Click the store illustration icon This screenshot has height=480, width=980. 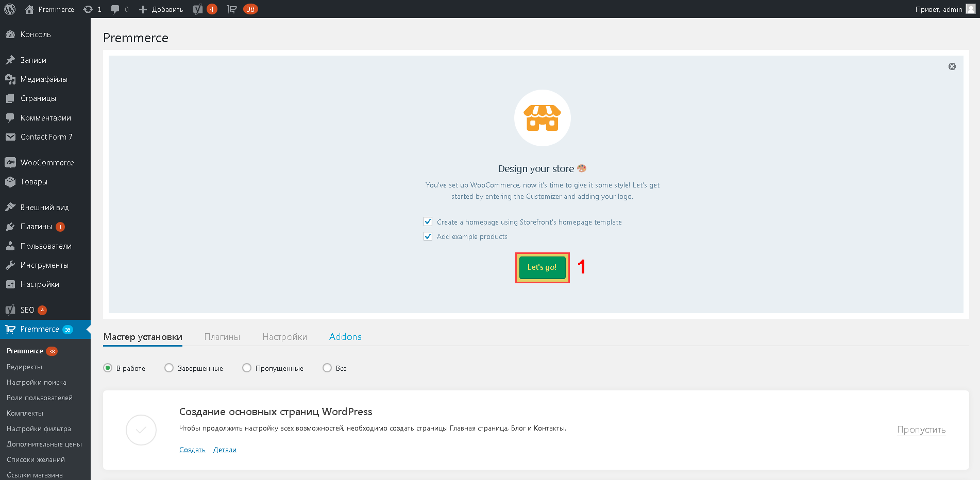click(x=542, y=118)
